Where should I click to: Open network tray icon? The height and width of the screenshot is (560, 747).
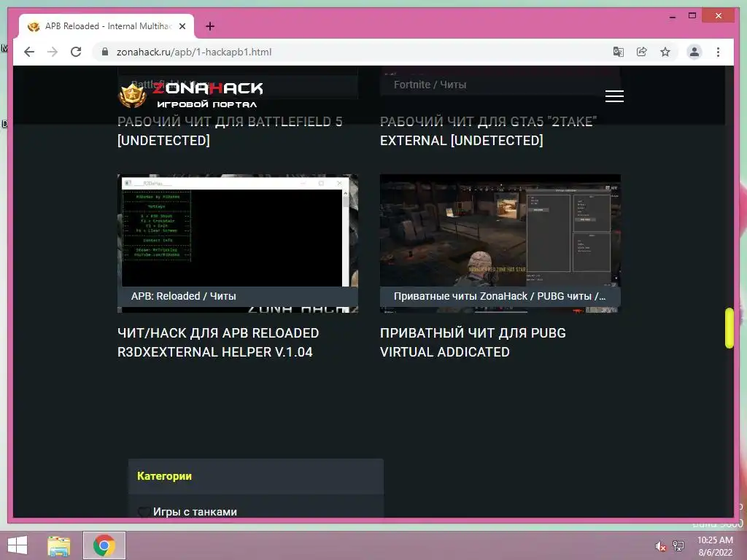[x=678, y=545]
